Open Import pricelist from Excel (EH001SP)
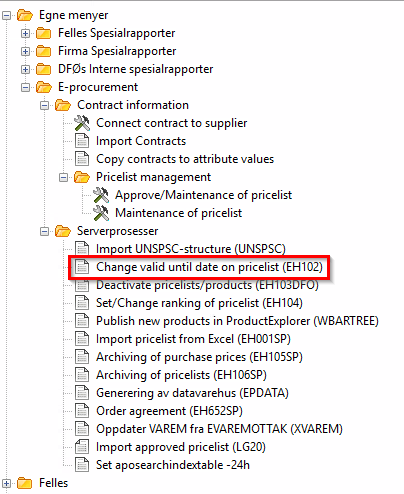Viewport: 404px width, 494px height. tap(193, 339)
